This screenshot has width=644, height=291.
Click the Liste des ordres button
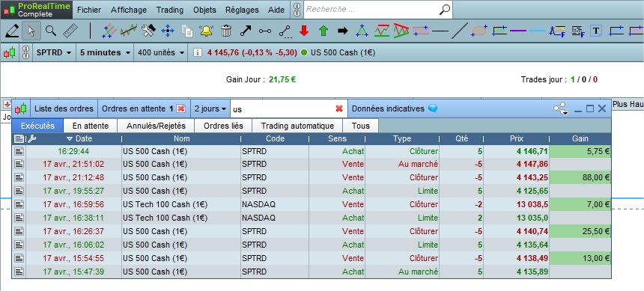(x=64, y=108)
